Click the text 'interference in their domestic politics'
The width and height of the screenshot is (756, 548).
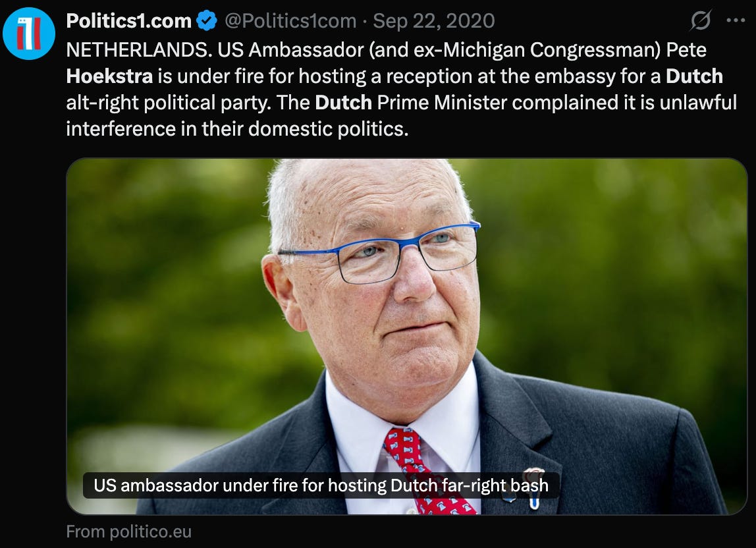pos(236,129)
